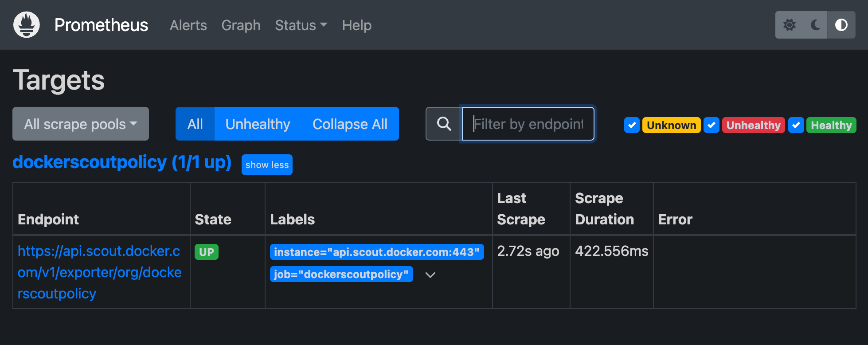Click the red Unhealthy status badge
This screenshot has width=868, height=345.
coord(754,125)
